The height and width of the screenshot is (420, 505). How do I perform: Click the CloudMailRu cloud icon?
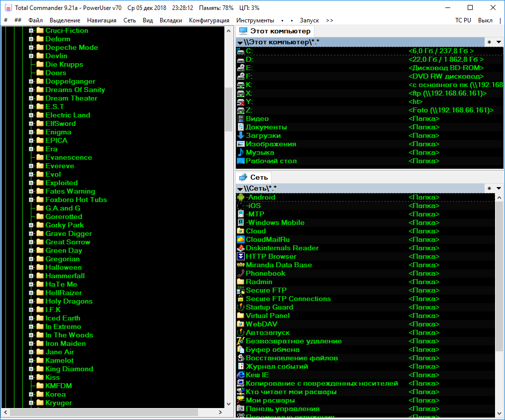(241, 240)
